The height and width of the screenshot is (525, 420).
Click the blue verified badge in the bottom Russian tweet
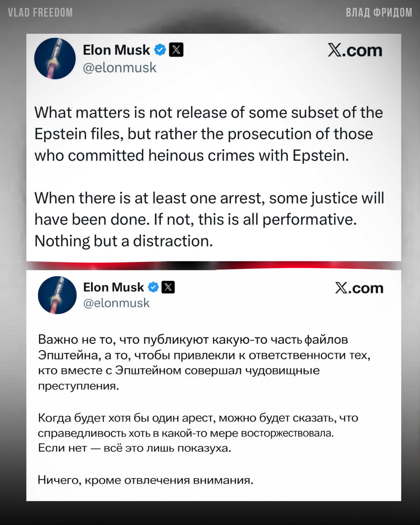153,287
